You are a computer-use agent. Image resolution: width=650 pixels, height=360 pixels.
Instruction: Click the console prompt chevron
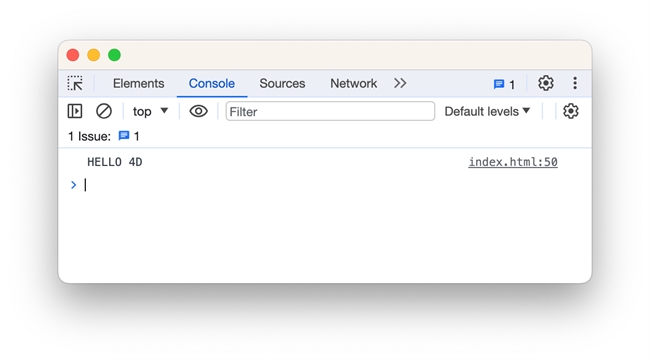click(73, 185)
